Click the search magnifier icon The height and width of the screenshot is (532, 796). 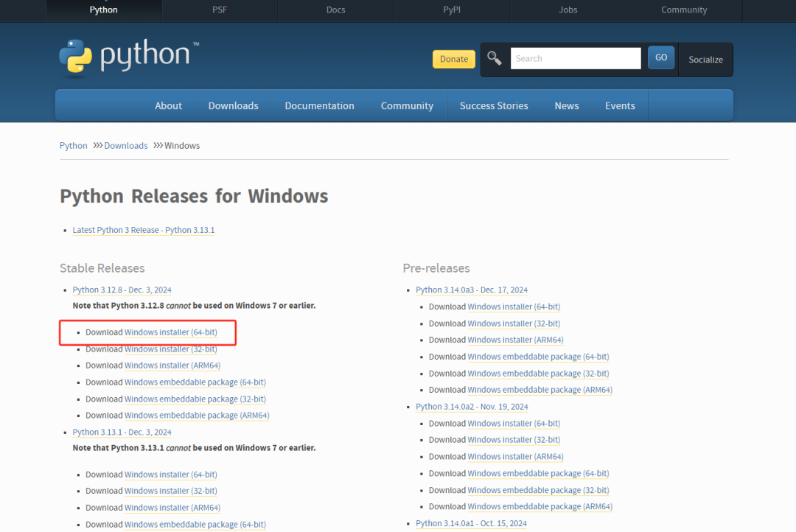pyautogui.click(x=494, y=57)
